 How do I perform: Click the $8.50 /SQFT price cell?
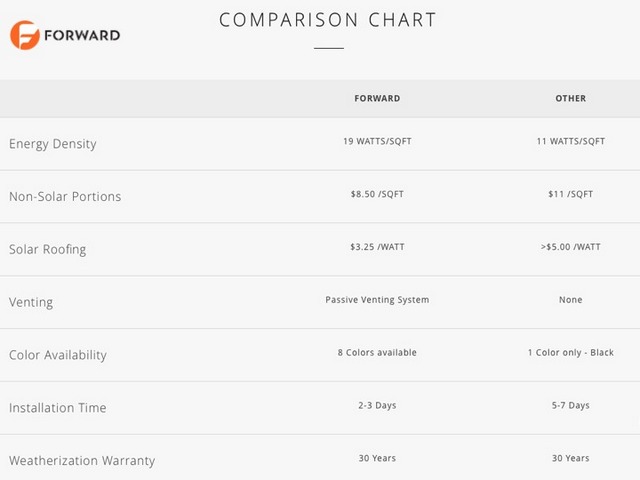(377, 194)
